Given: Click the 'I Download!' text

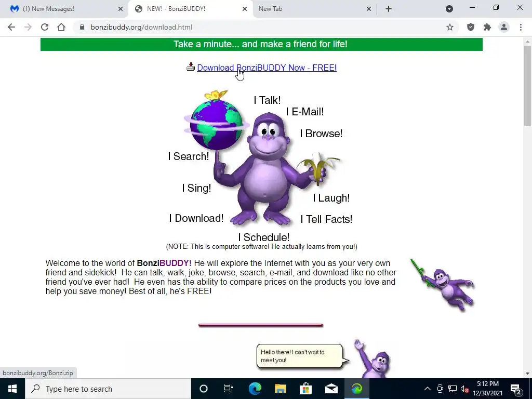Looking at the screenshot, I should 196,218.
